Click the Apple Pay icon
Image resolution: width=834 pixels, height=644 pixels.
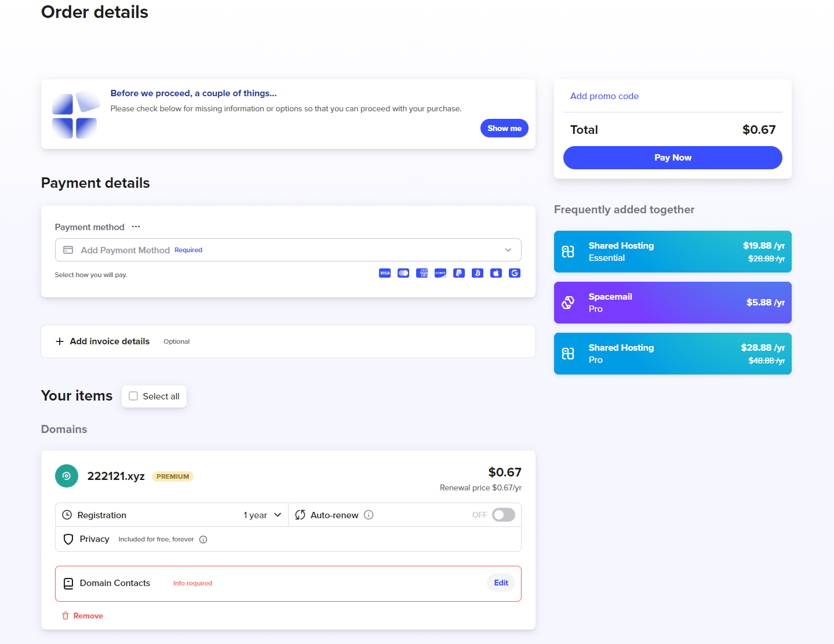coord(496,273)
